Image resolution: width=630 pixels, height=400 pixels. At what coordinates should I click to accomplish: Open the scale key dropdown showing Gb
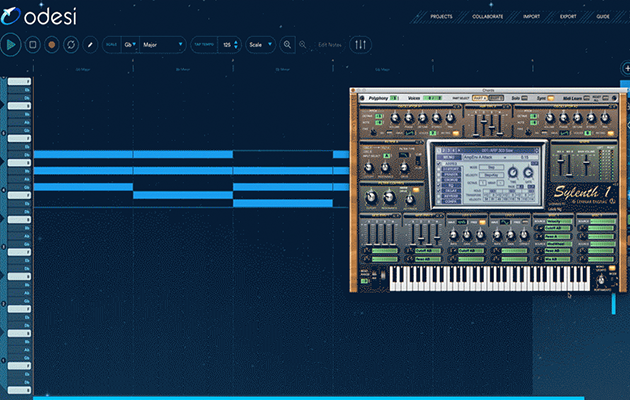click(132, 45)
